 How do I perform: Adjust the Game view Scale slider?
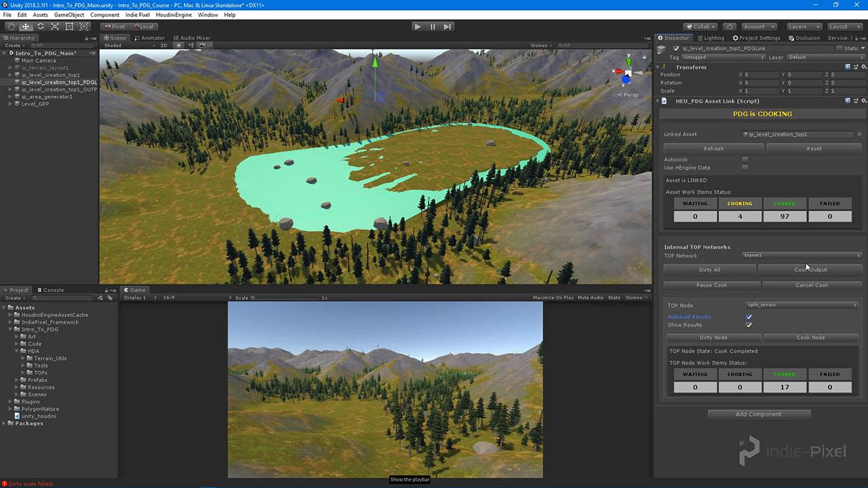click(285, 298)
